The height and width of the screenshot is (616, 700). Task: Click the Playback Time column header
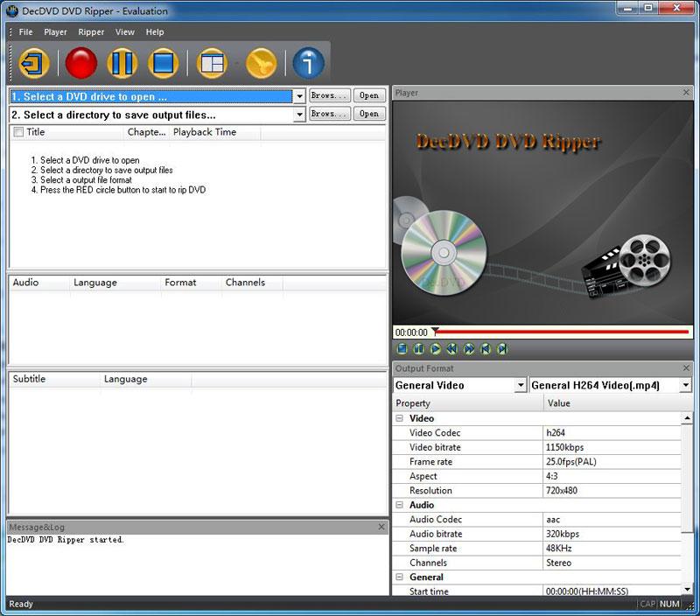pyautogui.click(x=215, y=132)
